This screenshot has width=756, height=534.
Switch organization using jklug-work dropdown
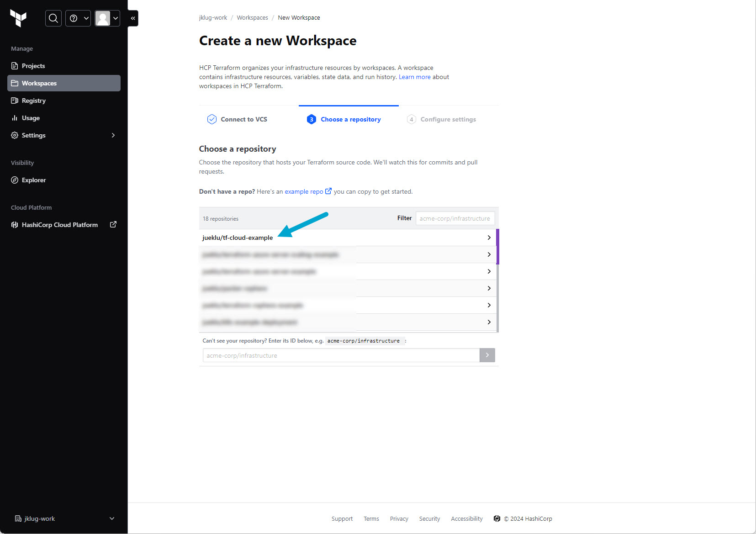(64, 518)
